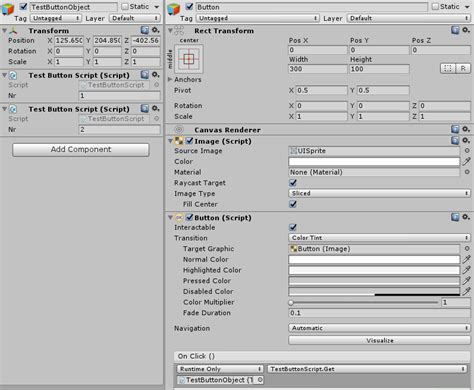
Task: Open gear menu for Transform component
Action: point(155,30)
